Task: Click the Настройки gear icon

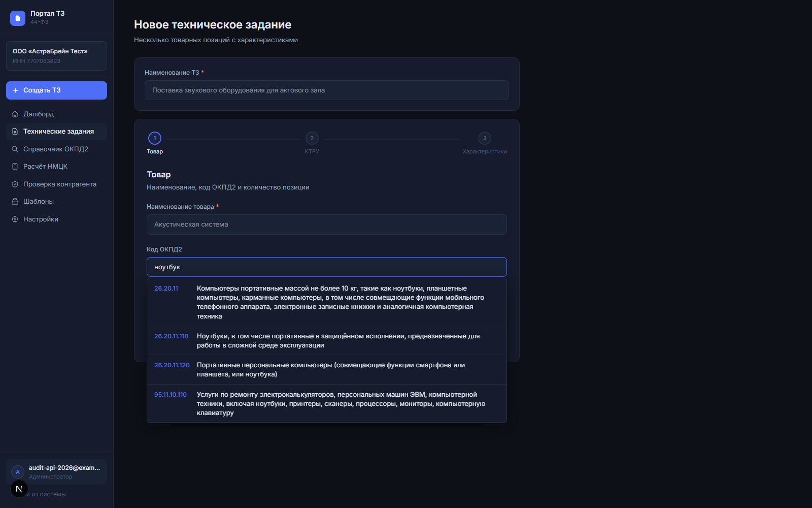Action: tap(15, 219)
